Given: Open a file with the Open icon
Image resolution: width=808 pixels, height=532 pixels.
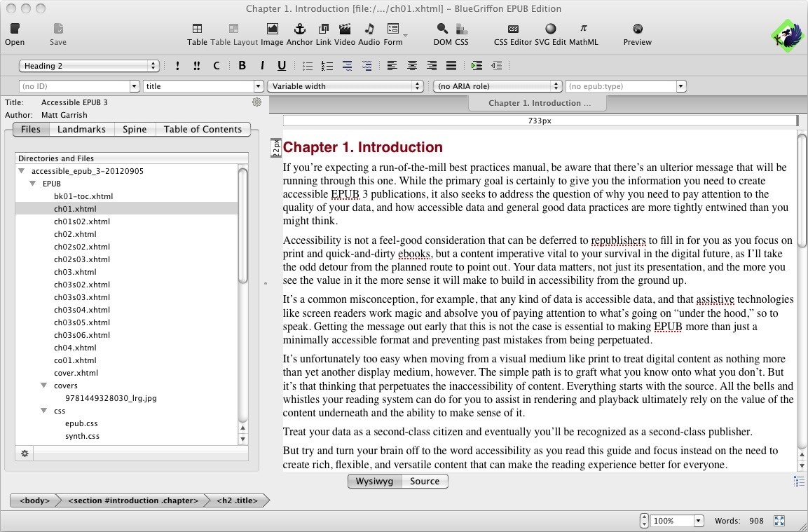Looking at the screenshot, I should tap(15, 34).
